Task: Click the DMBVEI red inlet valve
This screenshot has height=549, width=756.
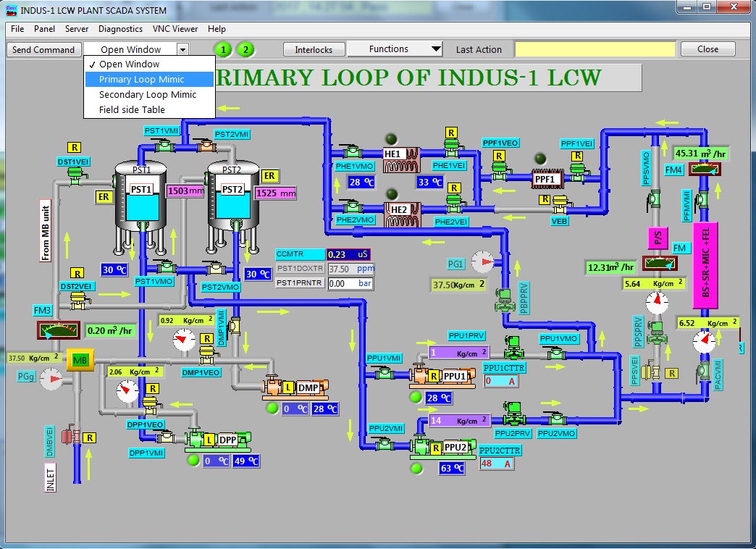Action: pos(72,435)
